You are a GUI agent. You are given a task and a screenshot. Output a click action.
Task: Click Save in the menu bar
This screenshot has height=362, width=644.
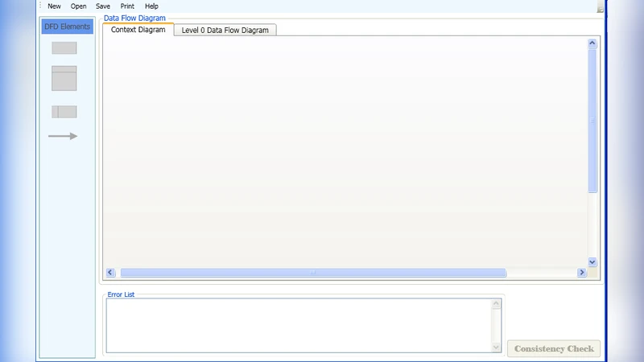click(x=103, y=6)
